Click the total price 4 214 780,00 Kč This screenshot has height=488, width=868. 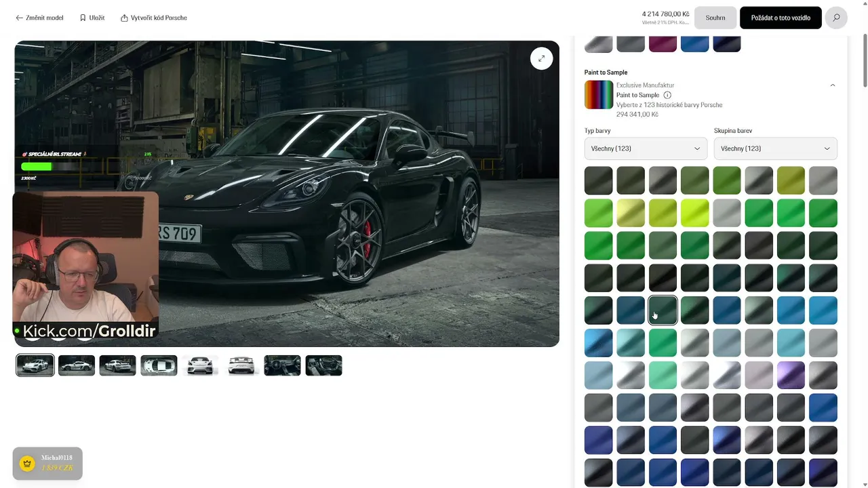pos(666,14)
